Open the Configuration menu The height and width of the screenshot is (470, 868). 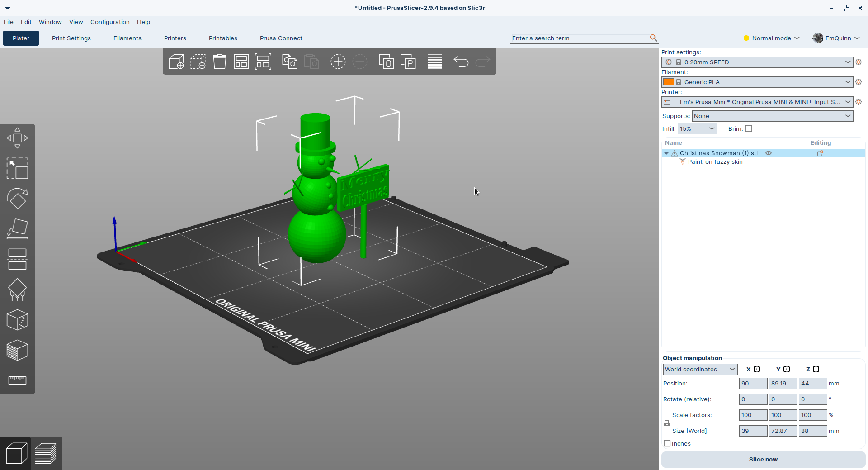coord(110,22)
